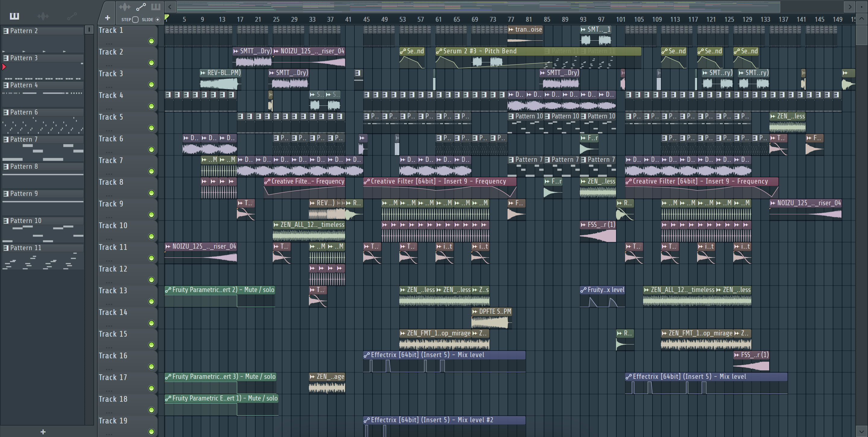The image size is (868, 437).
Task: Add a new pattern with the bottom plus
Action: point(43,432)
